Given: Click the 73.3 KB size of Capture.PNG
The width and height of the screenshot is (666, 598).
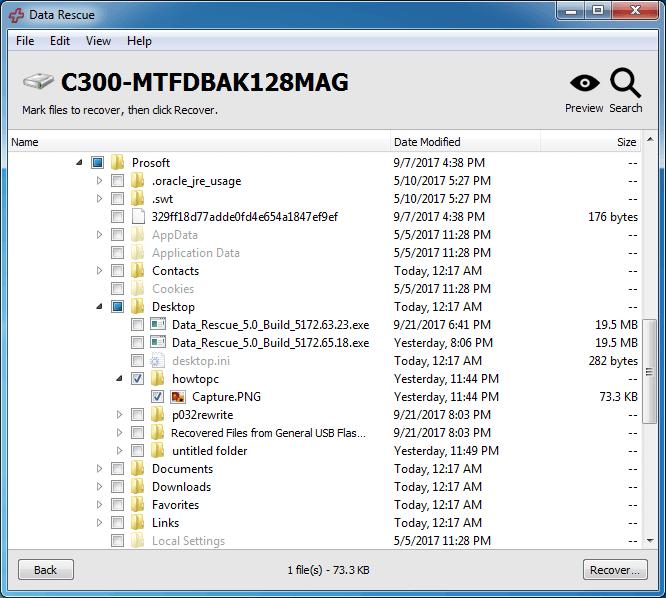Looking at the screenshot, I should coord(618,397).
